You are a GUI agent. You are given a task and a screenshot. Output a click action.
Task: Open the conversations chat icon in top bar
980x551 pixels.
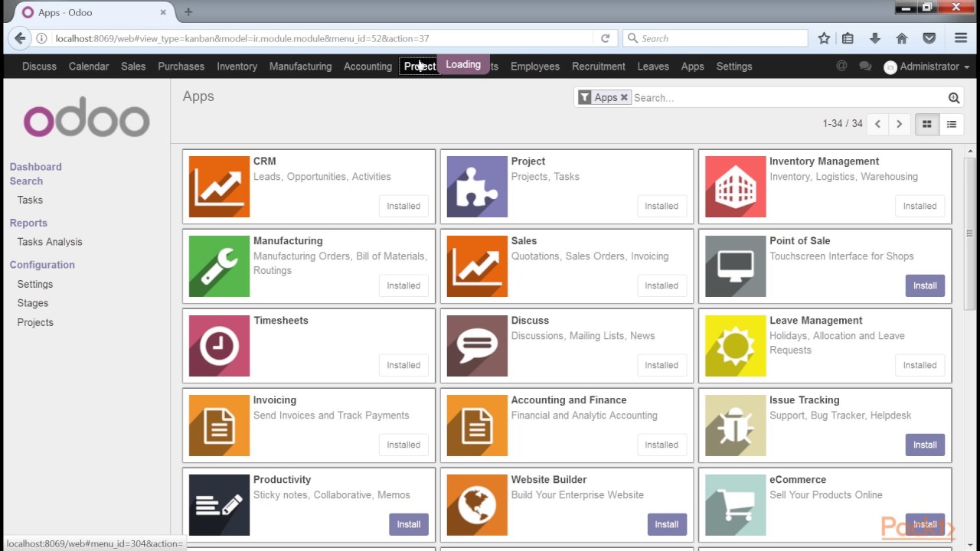click(x=865, y=66)
